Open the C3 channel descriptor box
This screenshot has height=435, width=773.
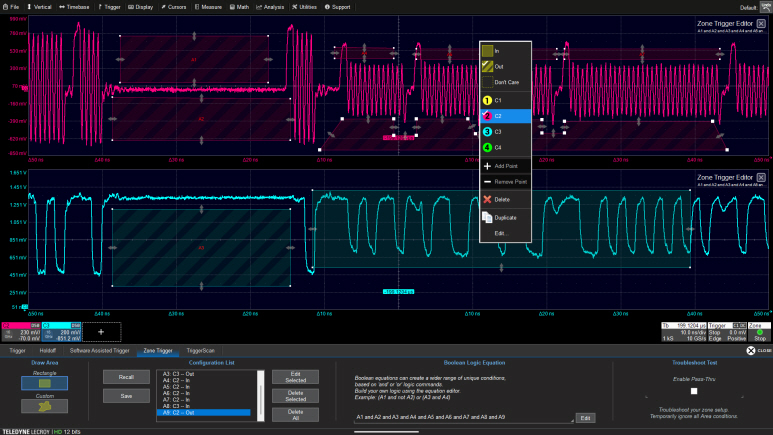click(x=62, y=332)
